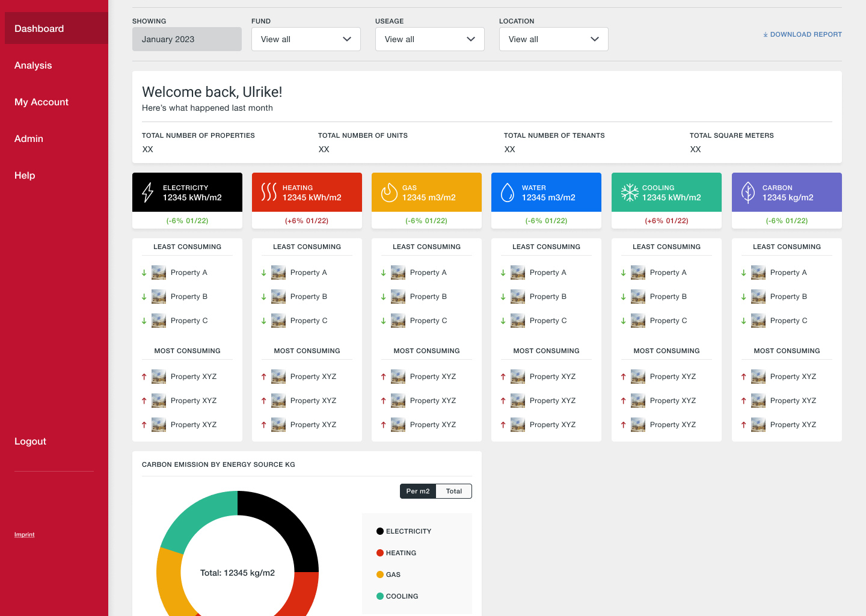Click second Property XYZ thumbnail in Heating card
The image size is (866, 616).
click(278, 401)
